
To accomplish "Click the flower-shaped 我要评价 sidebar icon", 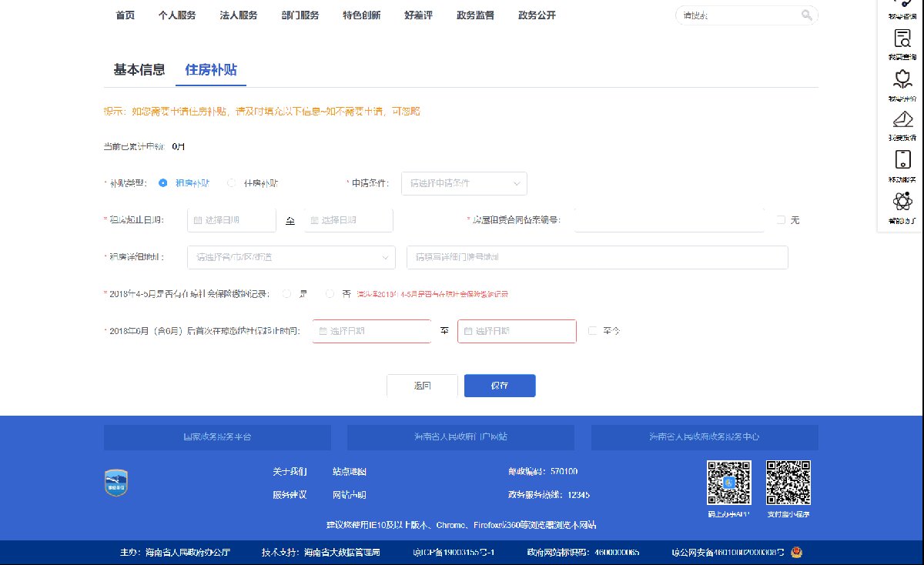I will [902, 79].
